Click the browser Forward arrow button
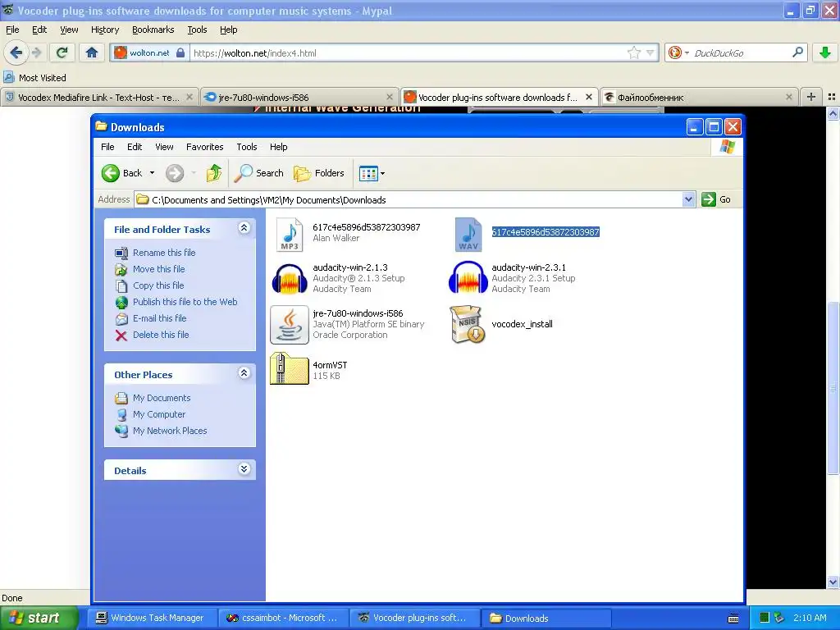 pyautogui.click(x=36, y=52)
